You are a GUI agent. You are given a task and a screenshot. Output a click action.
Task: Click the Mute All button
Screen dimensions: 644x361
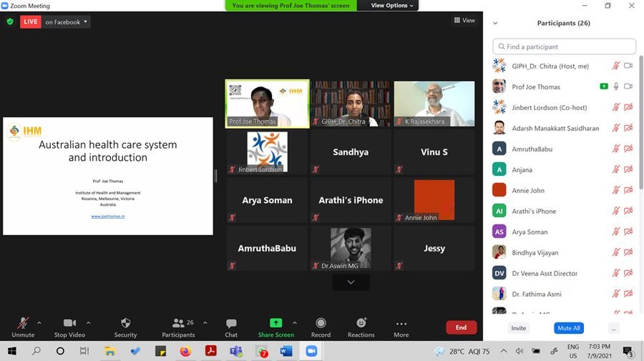[x=569, y=328]
